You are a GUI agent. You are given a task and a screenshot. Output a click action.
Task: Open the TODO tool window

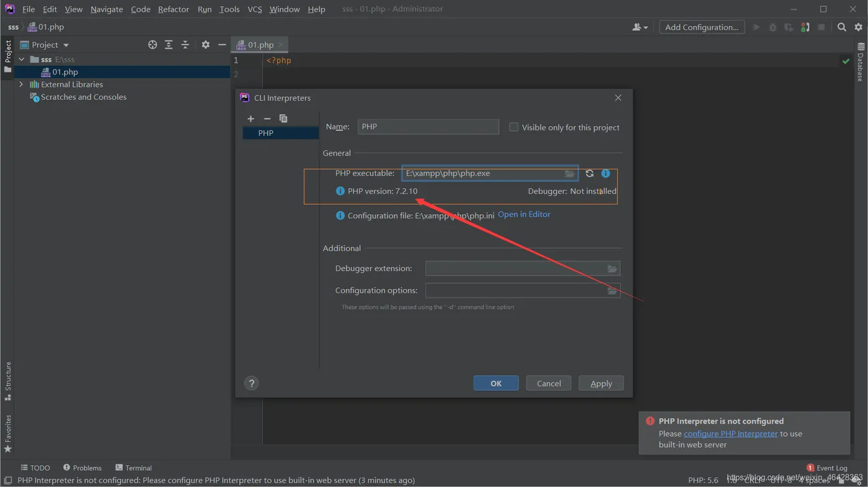[x=35, y=468]
